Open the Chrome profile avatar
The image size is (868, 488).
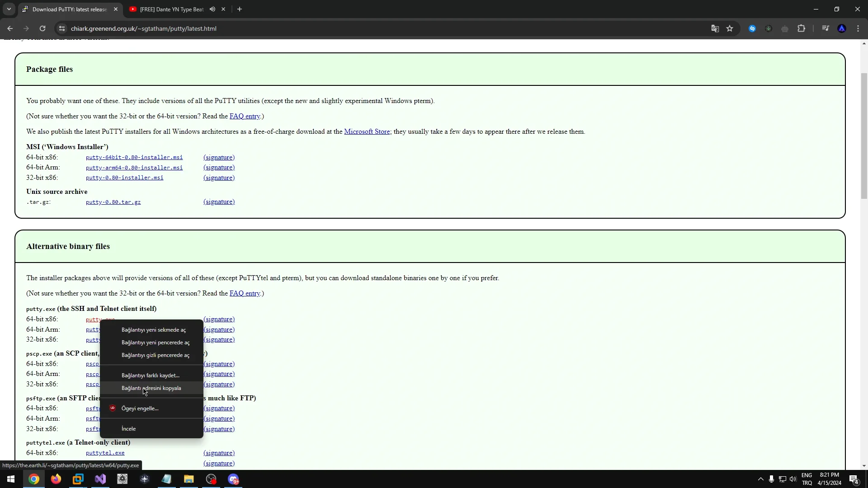842,28
